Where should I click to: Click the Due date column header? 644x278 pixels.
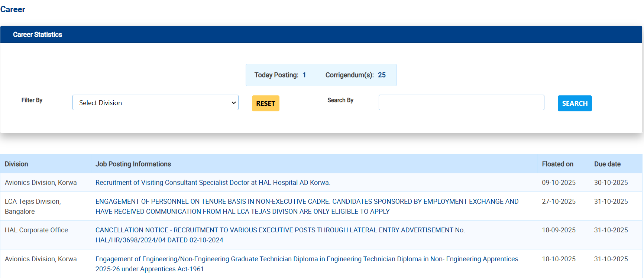point(607,164)
